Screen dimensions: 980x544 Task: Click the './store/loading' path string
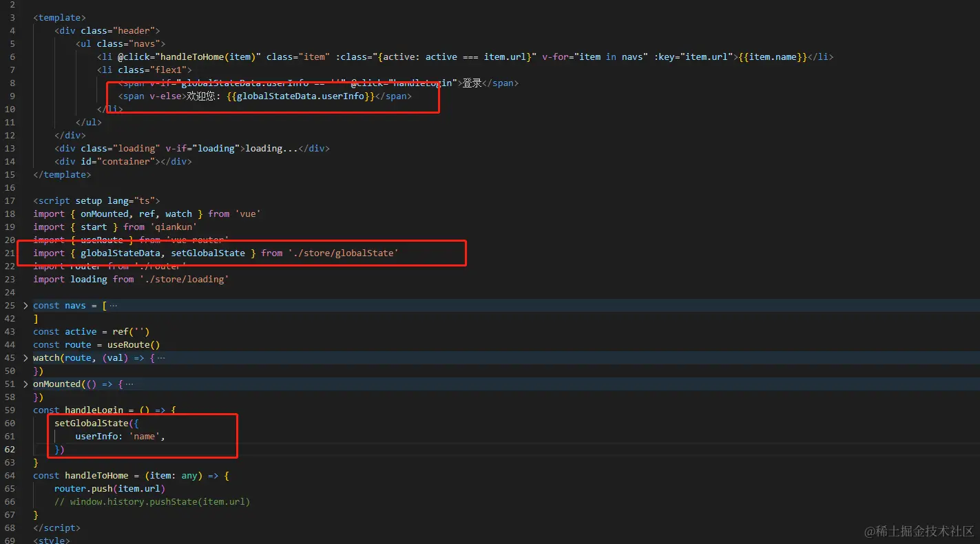(x=184, y=279)
